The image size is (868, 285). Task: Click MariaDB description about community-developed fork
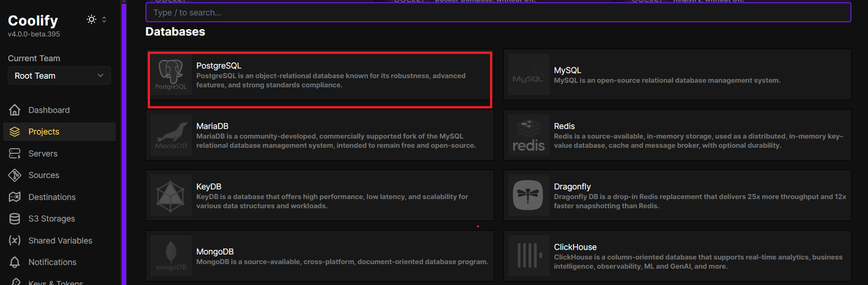[x=336, y=141]
